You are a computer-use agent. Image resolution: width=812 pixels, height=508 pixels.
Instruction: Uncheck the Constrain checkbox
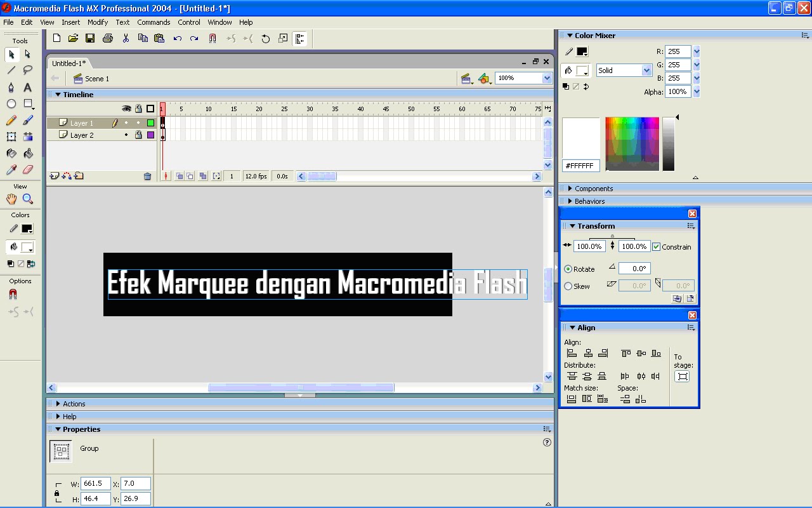[657, 246]
